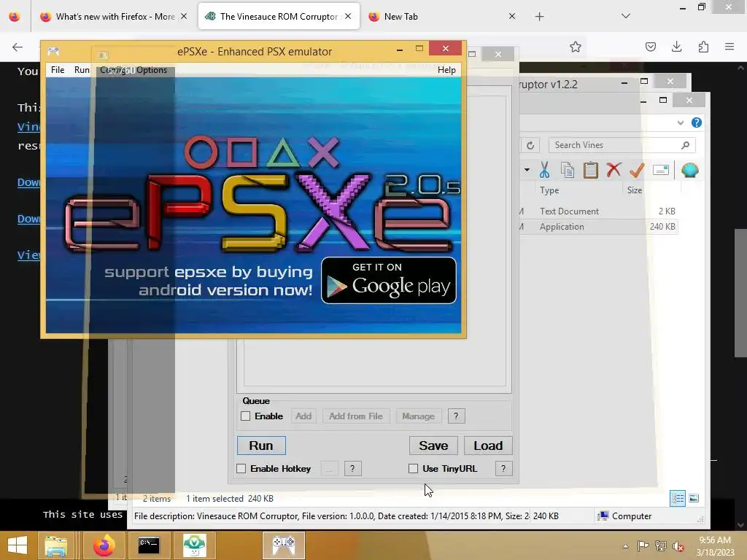Click the Paste clipboard icon in Explorer

[591, 169]
